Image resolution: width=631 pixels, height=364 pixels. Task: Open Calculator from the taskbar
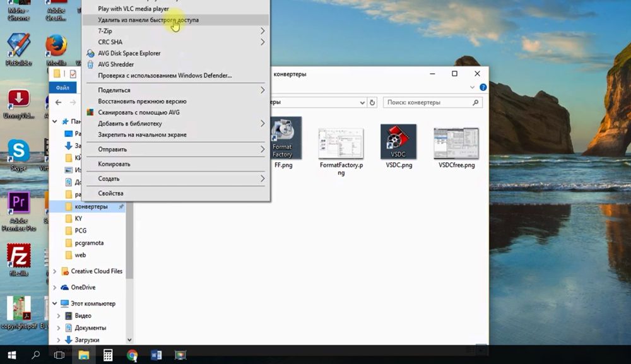(x=108, y=355)
